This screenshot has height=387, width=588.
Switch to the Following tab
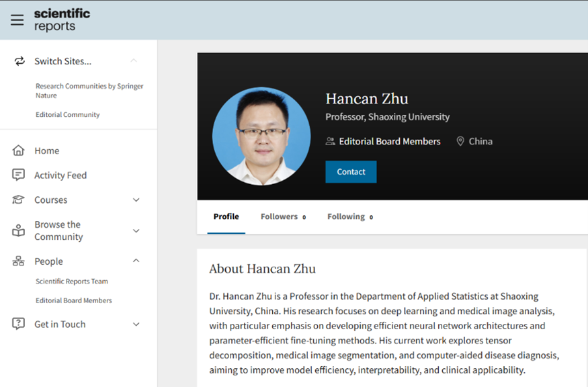point(349,216)
